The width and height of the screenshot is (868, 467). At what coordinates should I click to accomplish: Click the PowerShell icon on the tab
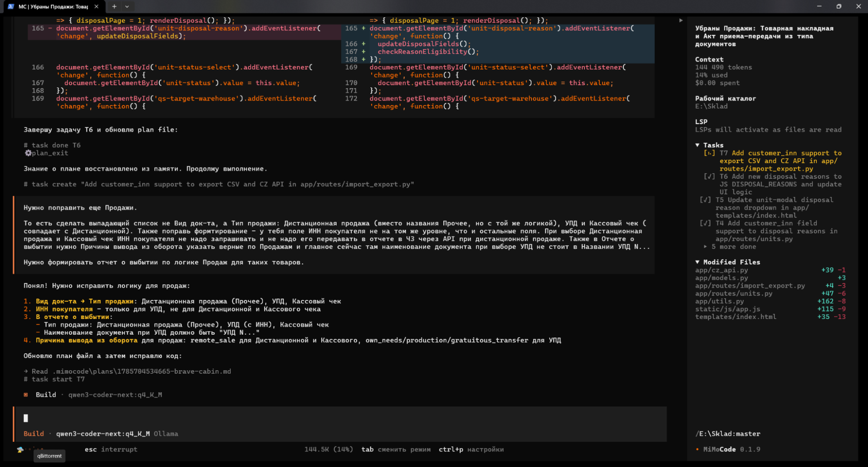[x=11, y=7]
